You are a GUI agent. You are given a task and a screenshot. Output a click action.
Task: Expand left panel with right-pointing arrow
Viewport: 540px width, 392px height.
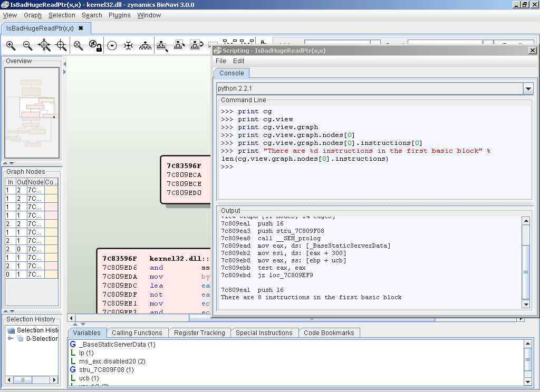tap(64, 72)
